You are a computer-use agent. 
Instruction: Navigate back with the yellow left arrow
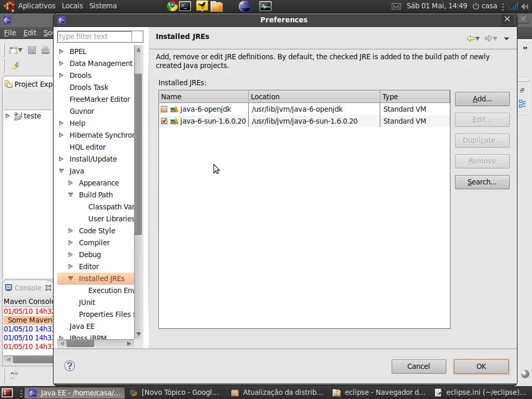pyautogui.click(x=471, y=38)
